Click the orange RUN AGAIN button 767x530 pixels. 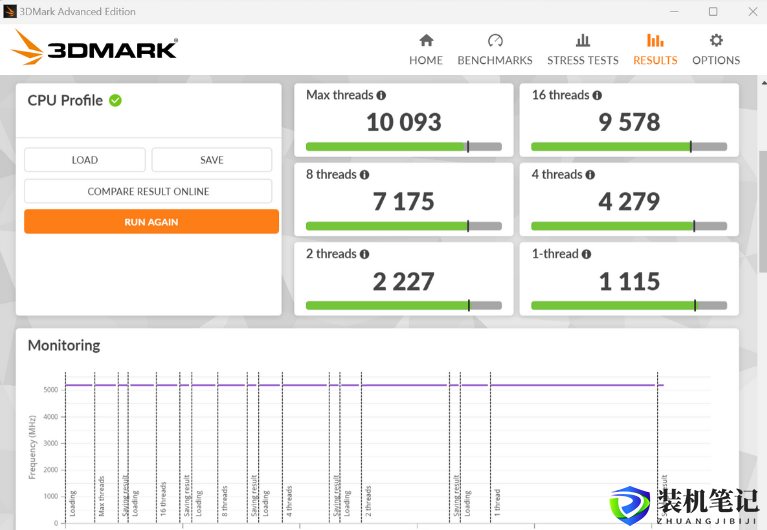tap(151, 222)
